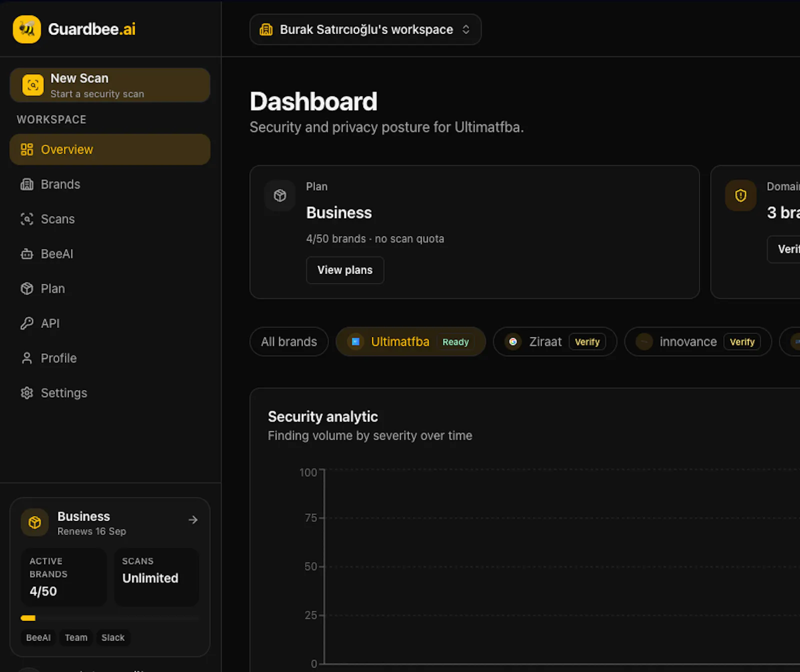
Task: Click 'Security and privacy posture for Ultimatfba.'
Action: click(386, 127)
